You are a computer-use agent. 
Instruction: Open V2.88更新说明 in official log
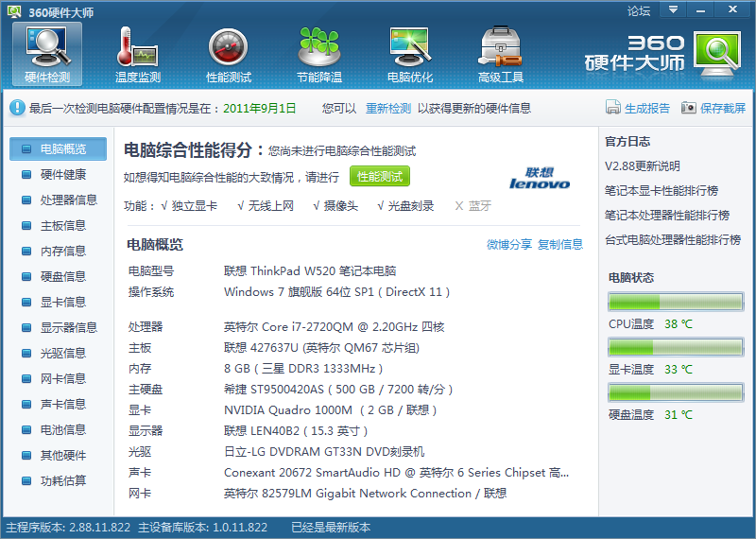point(643,166)
